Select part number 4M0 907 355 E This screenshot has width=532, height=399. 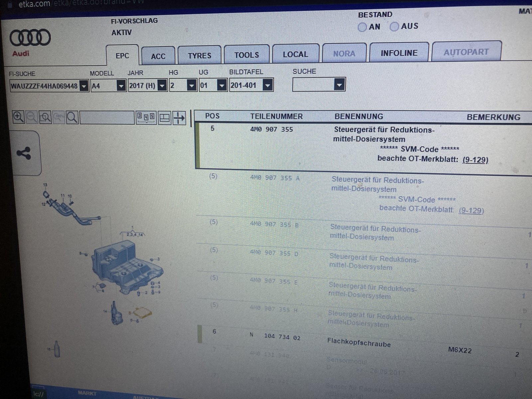coord(274,281)
